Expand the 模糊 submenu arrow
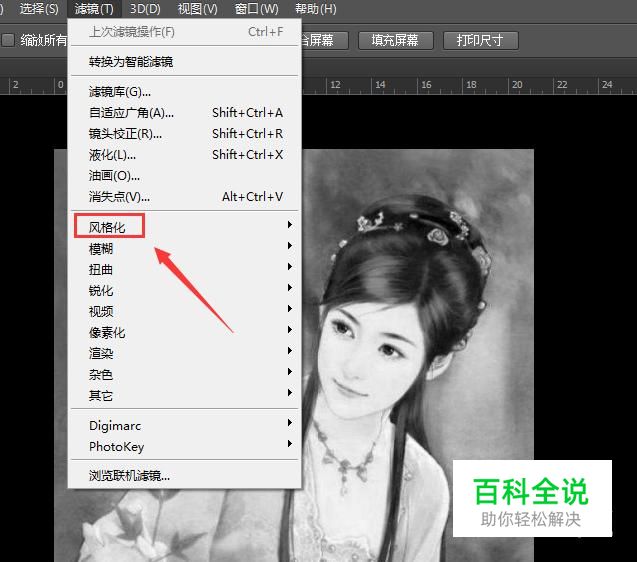 click(x=290, y=245)
